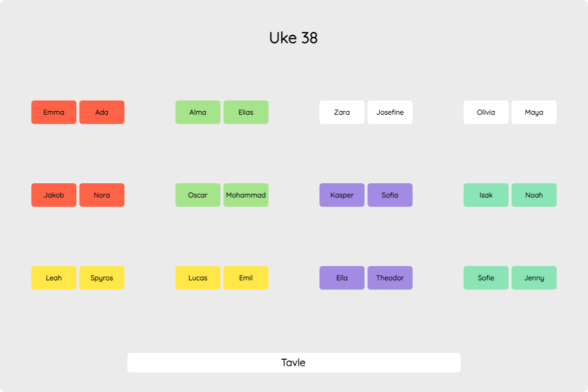This screenshot has height=392, width=588.
Task: Click the Noah seat card
Action: click(x=534, y=195)
